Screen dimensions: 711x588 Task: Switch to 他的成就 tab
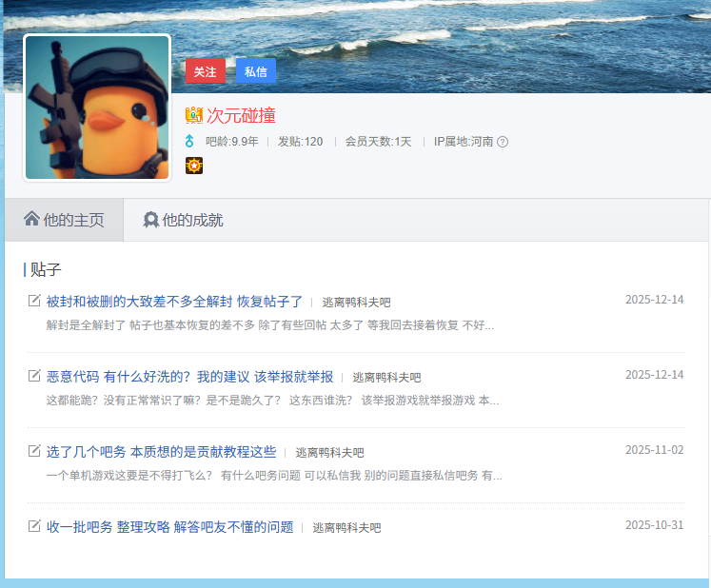pyautogui.click(x=183, y=220)
